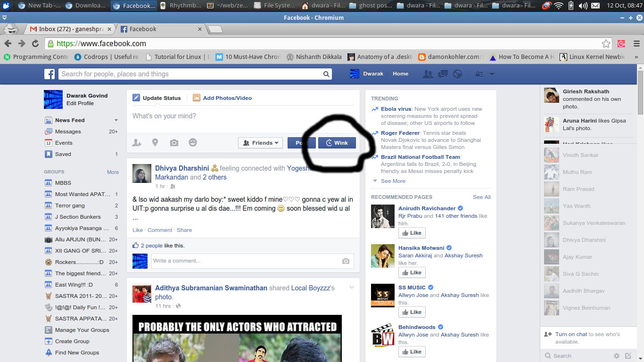Reload the page in Chromium
This screenshot has height=362, width=644.
coord(35,43)
